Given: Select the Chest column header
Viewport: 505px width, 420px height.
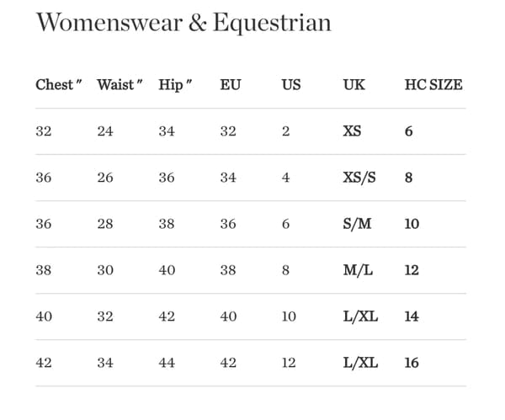Looking at the screenshot, I should (58, 85).
